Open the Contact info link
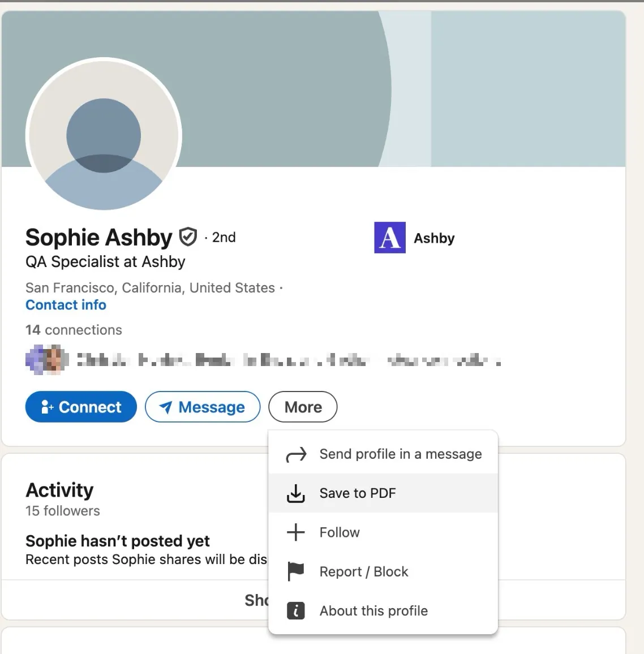Image resolution: width=644 pixels, height=654 pixels. point(66,305)
